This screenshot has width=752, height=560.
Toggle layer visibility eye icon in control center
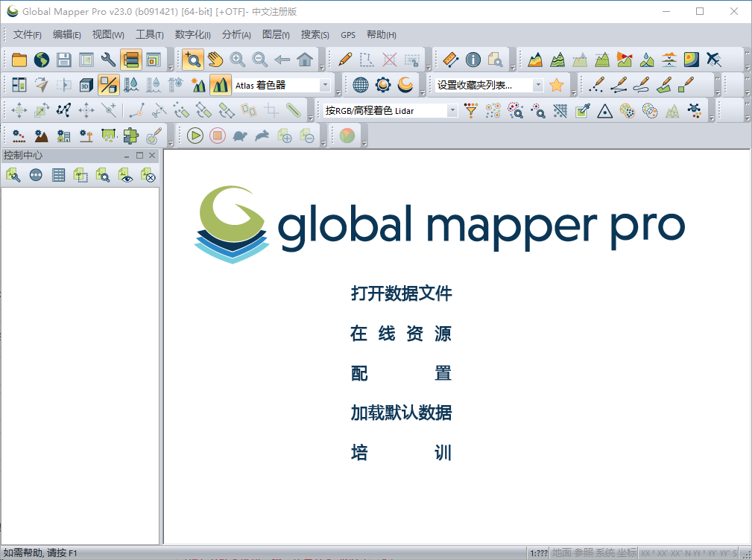pyautogui.click(x=125, y=175)
